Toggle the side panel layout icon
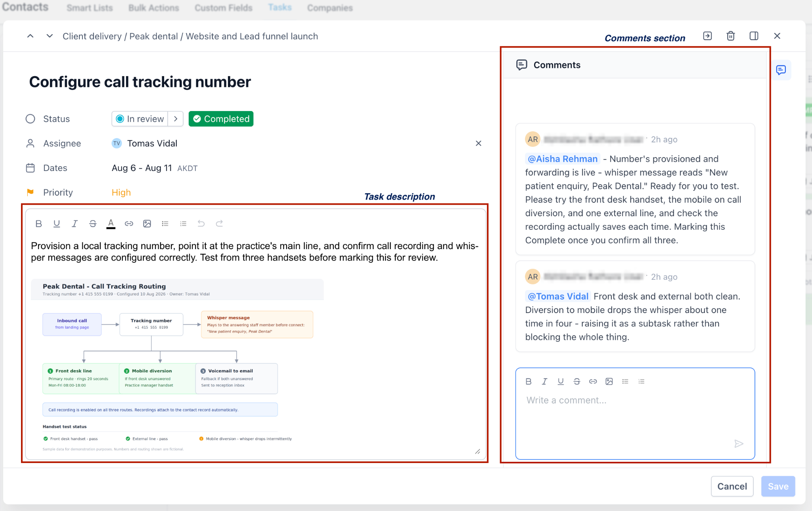The height and width of the screenshot is (511, 812). [754, 36]
